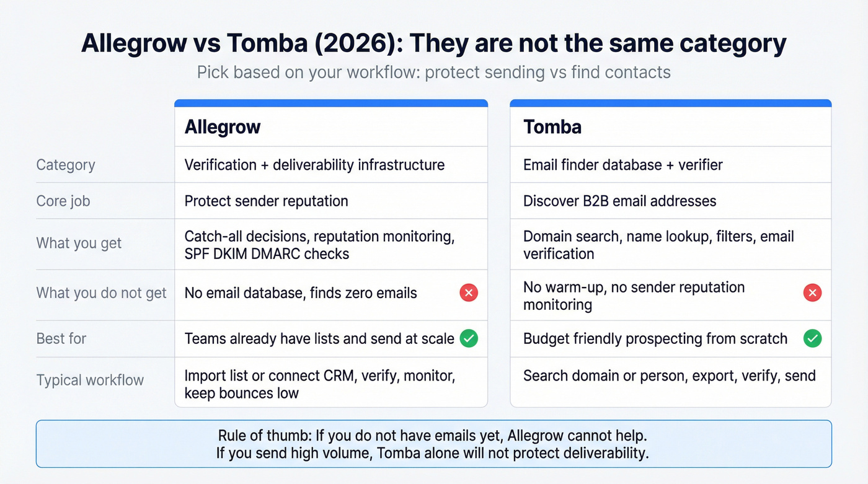
Task: Select "Email finder database + verifier" text
Action: coord(622,165)
